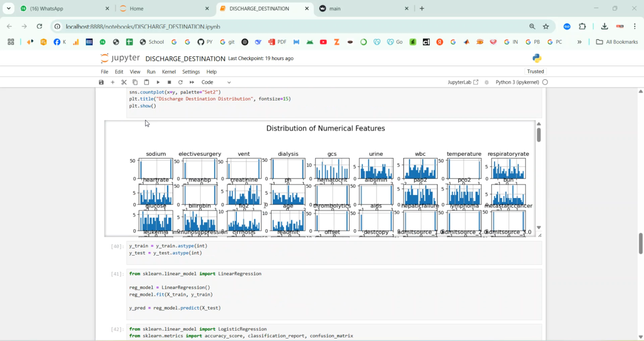Open the Kernel menu
Image resolution: width=644 pixels, height=341 pixels.
[x=169, y=72]
